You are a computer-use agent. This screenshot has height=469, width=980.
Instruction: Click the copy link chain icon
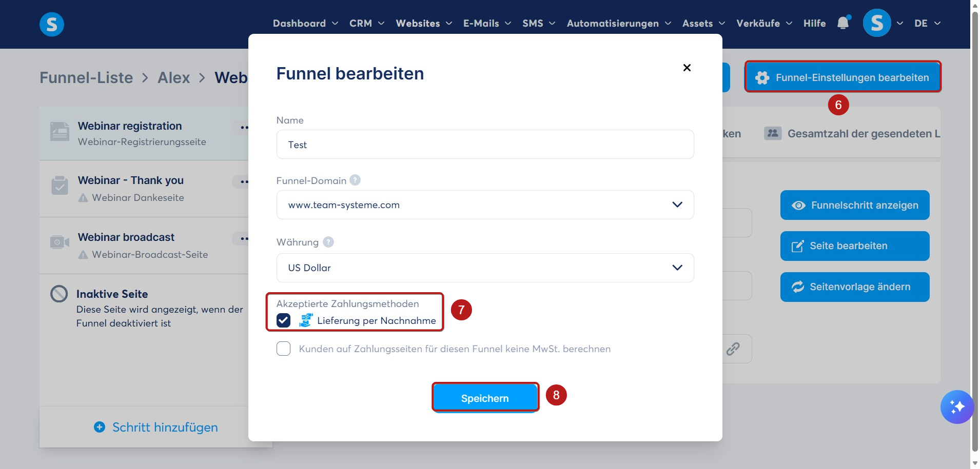tap(733, 349)
